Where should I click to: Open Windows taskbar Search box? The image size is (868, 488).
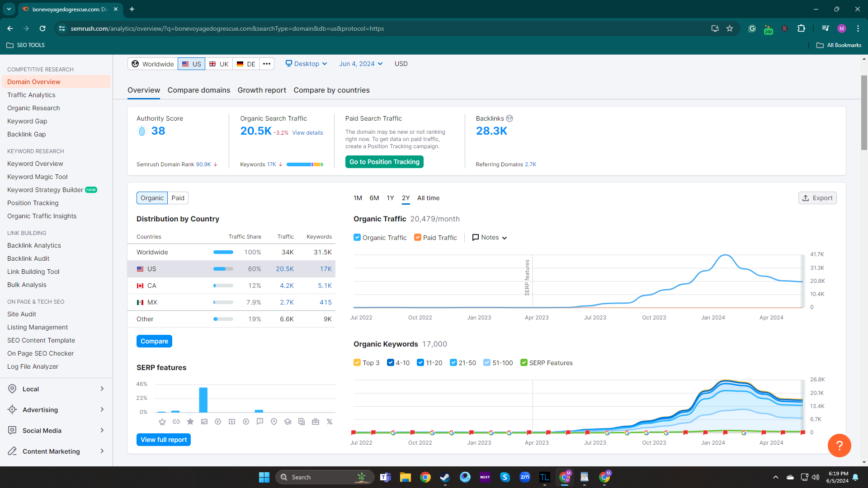coord(325,477)
